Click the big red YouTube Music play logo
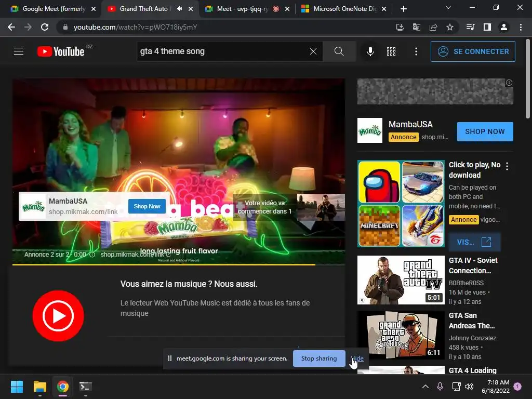532x399 pixels. (58, 315)
